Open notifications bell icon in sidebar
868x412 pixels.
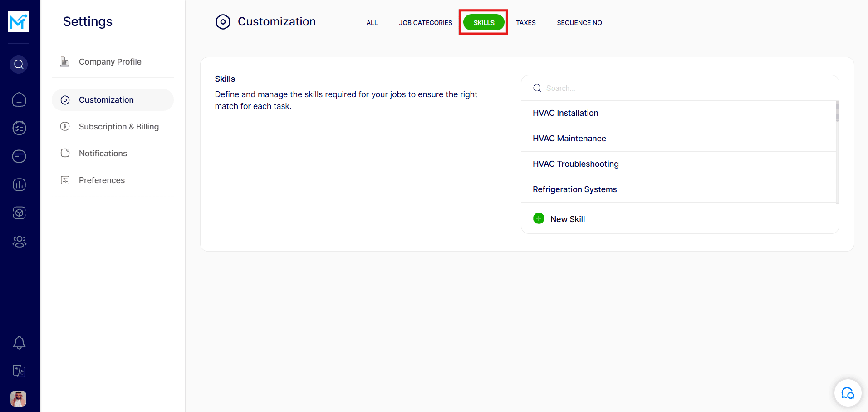19,343
